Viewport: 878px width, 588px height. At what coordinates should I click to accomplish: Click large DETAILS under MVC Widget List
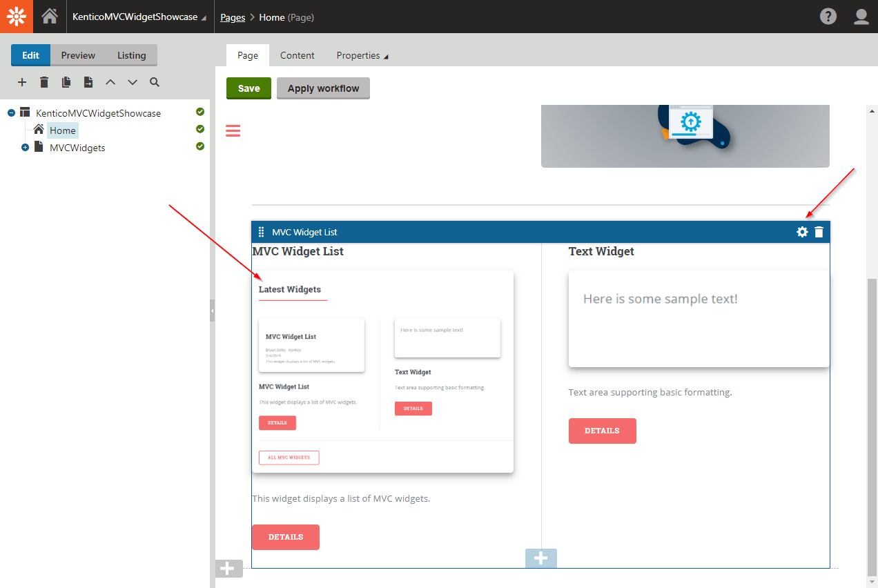(x=286, y=537)
